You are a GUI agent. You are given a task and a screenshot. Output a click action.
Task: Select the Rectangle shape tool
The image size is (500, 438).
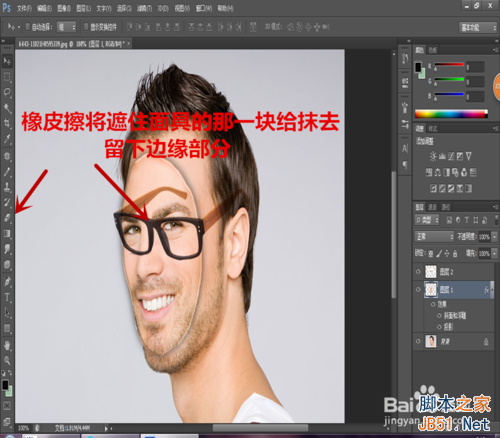(x=7, y=328)
